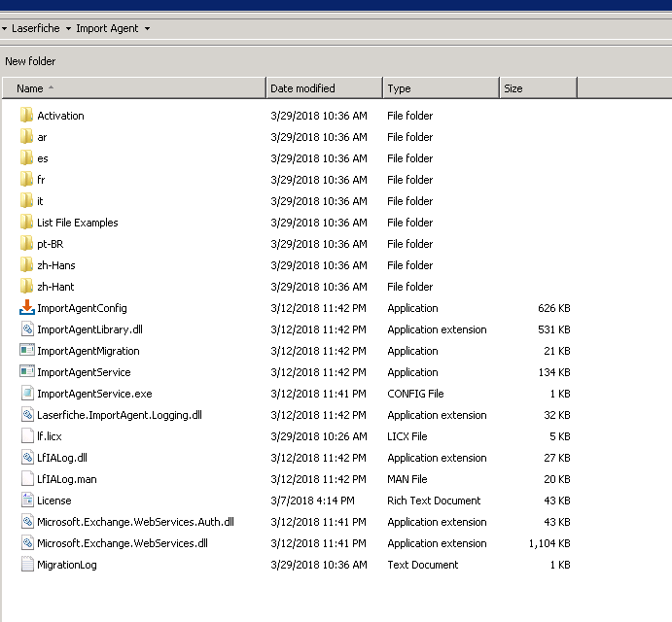Image resolution: width=672 pixels, height=622 pixels.
Task: Click the 3/7/2018 4:14 PM date cell
Action: (312, 501)
